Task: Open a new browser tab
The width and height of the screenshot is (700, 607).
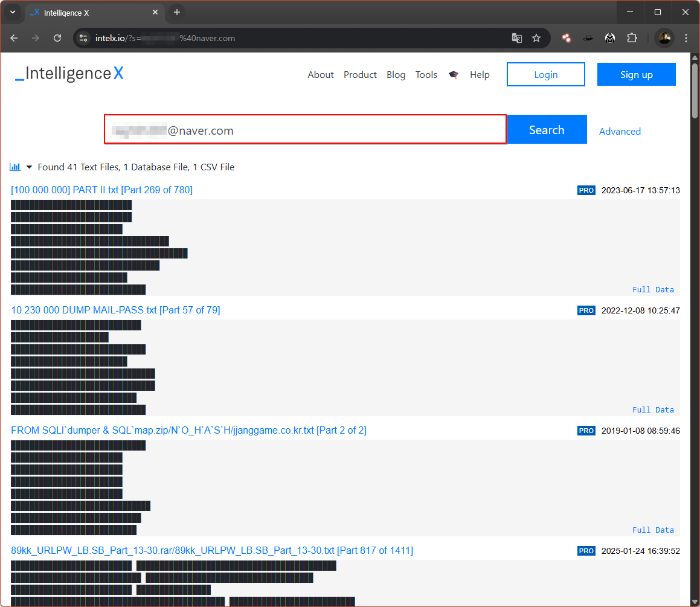Action: pos(177,13)
